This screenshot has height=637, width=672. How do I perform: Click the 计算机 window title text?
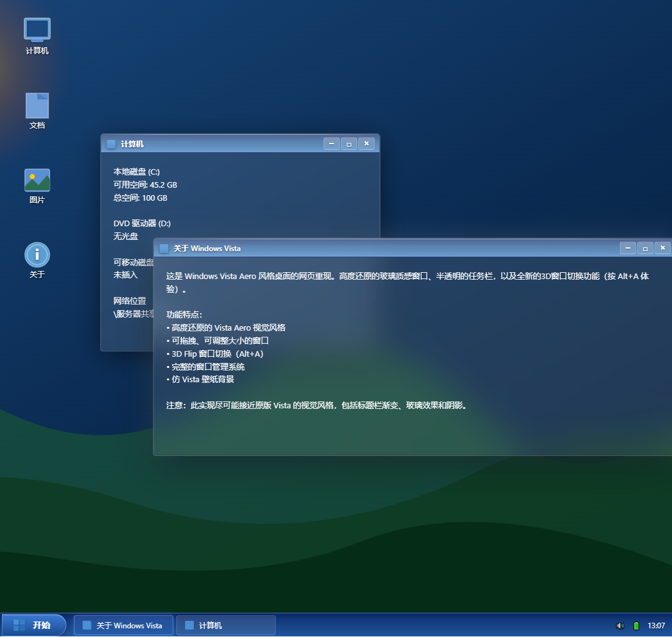pos(132,144)
